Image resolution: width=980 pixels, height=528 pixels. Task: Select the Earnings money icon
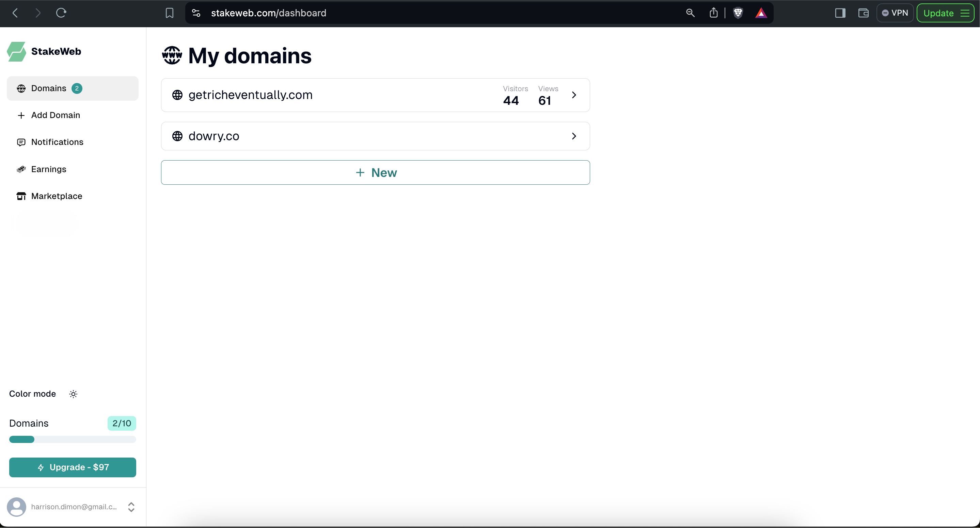pyautogui.click(x=21, y=169)
